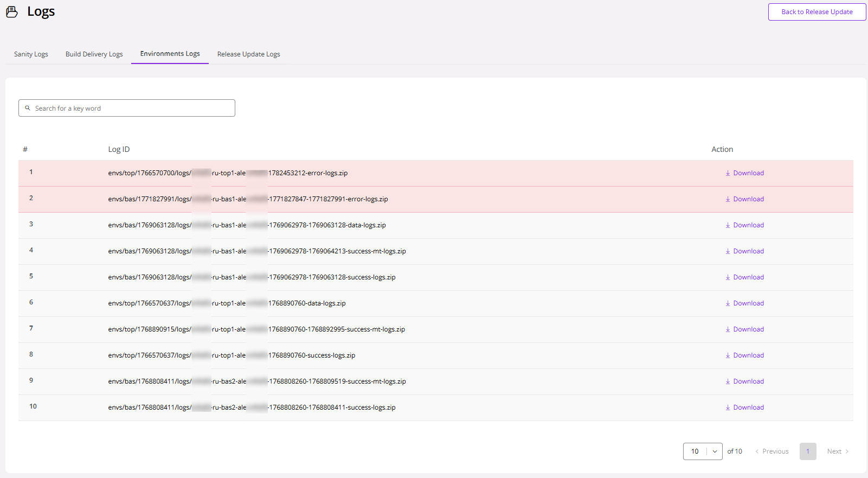Download the data-logs.zip in row 3

tap(744, 225)
